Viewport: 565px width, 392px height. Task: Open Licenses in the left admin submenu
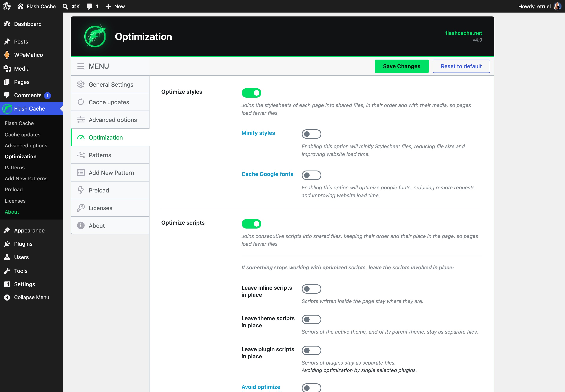click(x=15, y=201)
